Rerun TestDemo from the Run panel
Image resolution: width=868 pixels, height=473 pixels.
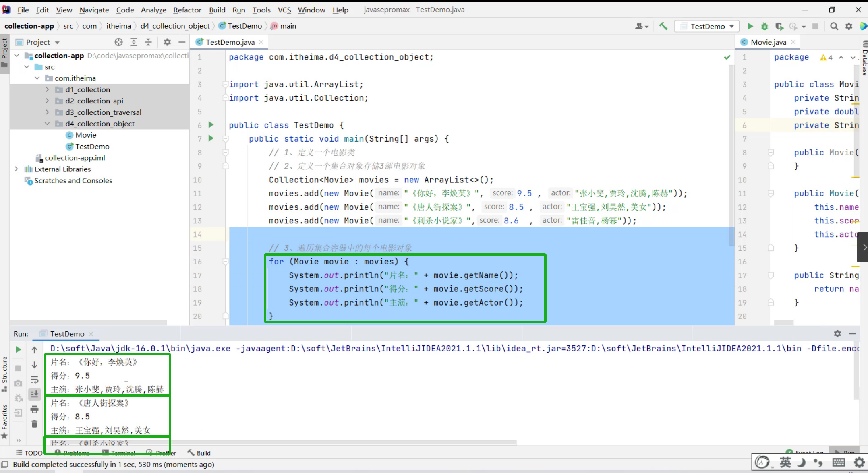[x=18, y=349]
